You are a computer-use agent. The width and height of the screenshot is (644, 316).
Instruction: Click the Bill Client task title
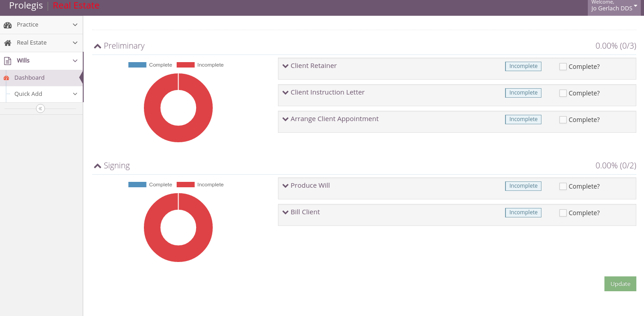coord(305,212)
